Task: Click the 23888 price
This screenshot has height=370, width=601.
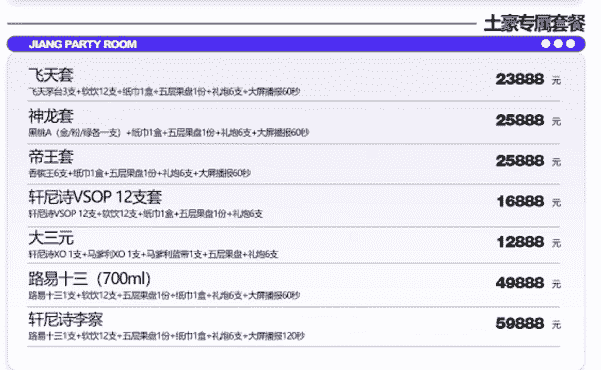Action: pyautogui.click(x=520, y=79)
